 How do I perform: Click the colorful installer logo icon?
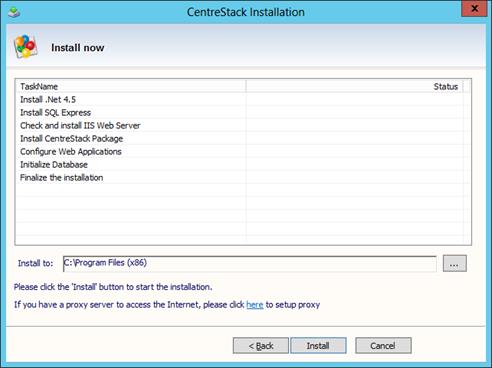tap(25, 47)
